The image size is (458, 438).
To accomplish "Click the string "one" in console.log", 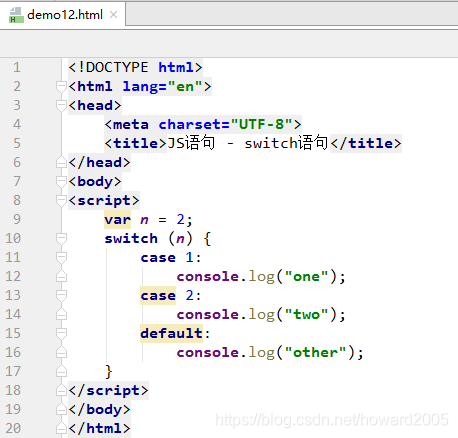I will click(307, 277).
